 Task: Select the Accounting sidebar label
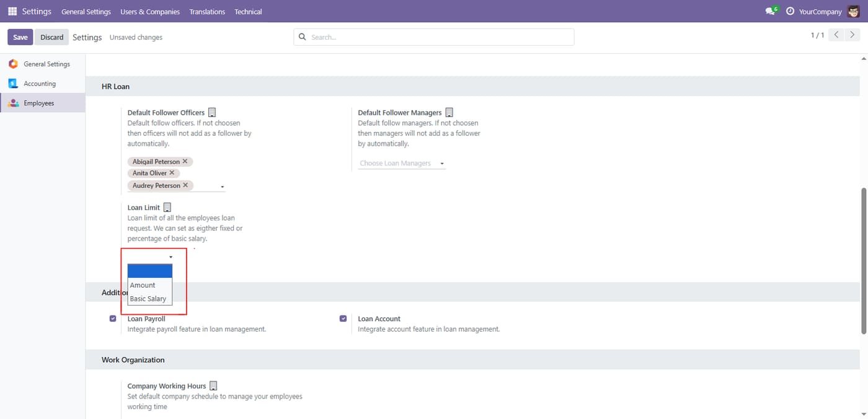(40, 84)
